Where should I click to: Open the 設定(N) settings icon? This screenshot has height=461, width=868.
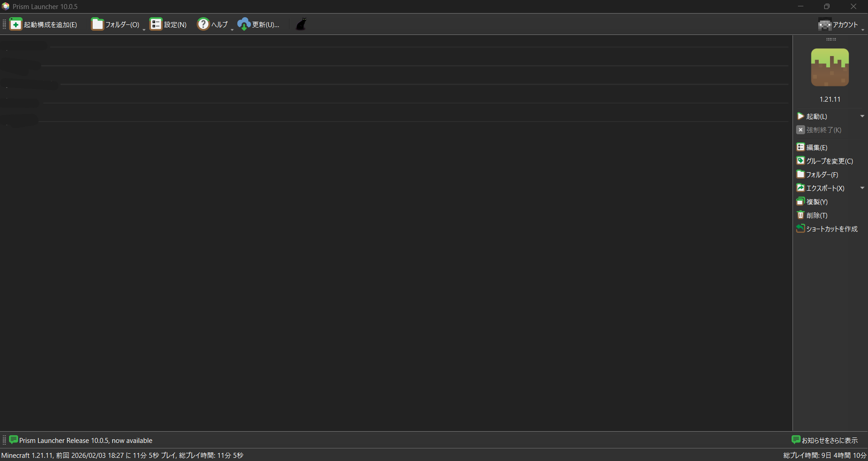(x=156, y=24)
